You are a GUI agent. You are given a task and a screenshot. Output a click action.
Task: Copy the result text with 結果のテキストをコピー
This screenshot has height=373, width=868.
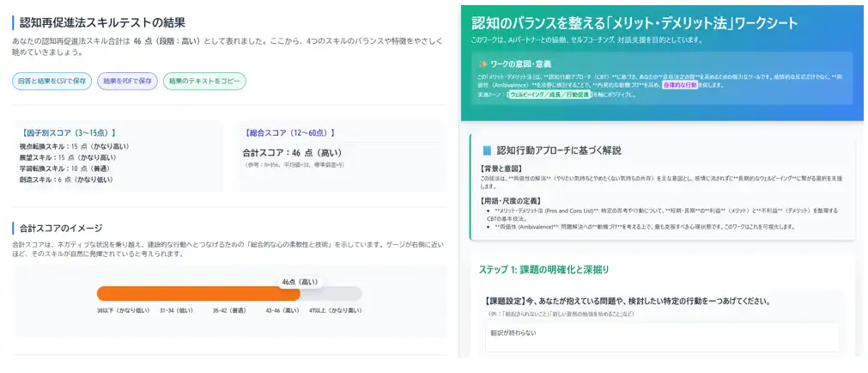click(x=204, y=82)
